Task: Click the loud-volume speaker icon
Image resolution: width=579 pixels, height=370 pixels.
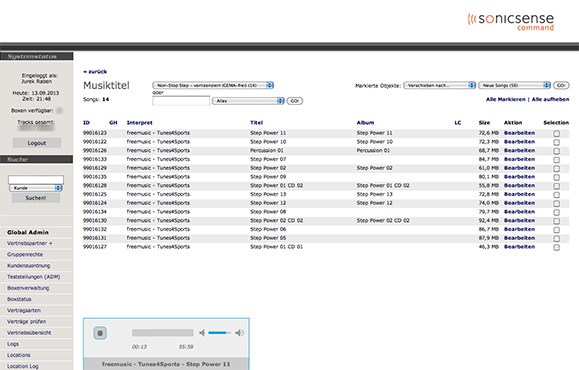Action: (x=239, y=333)
